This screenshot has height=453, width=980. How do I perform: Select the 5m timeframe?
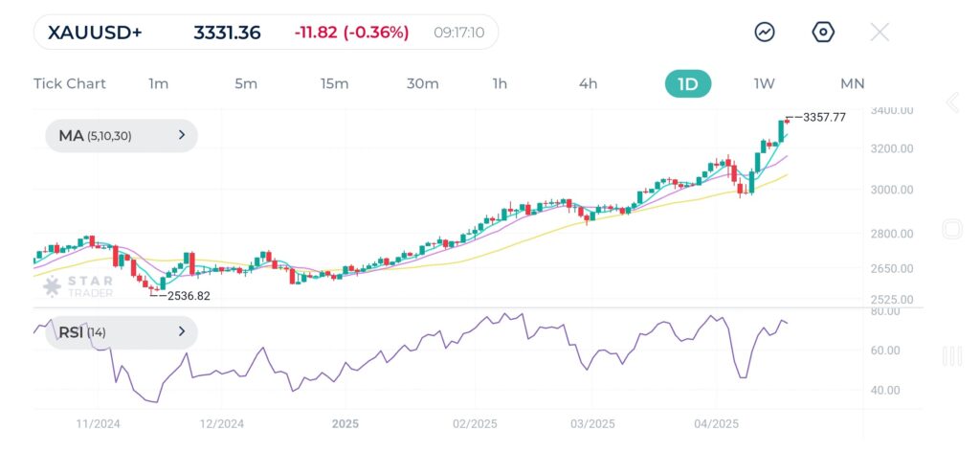(x=246, y=83)
